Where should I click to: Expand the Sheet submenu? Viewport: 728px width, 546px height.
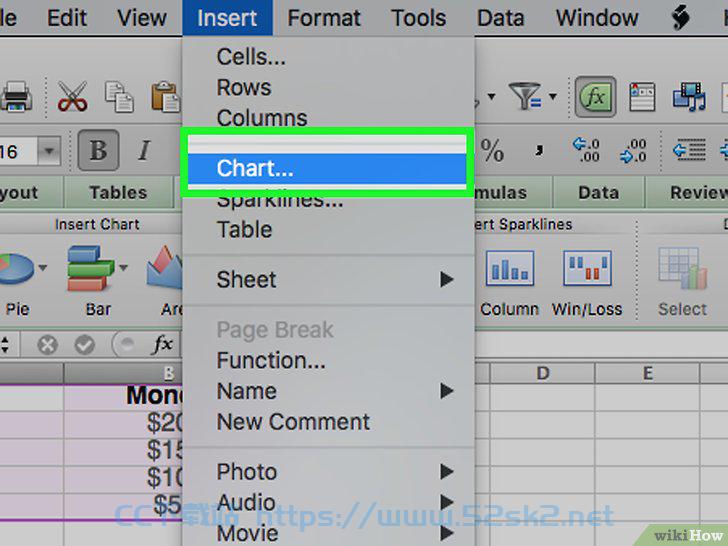(x=329, y=280)
